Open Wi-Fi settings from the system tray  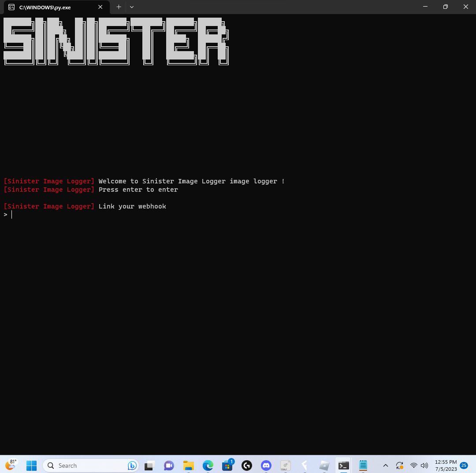click(413, 465)
